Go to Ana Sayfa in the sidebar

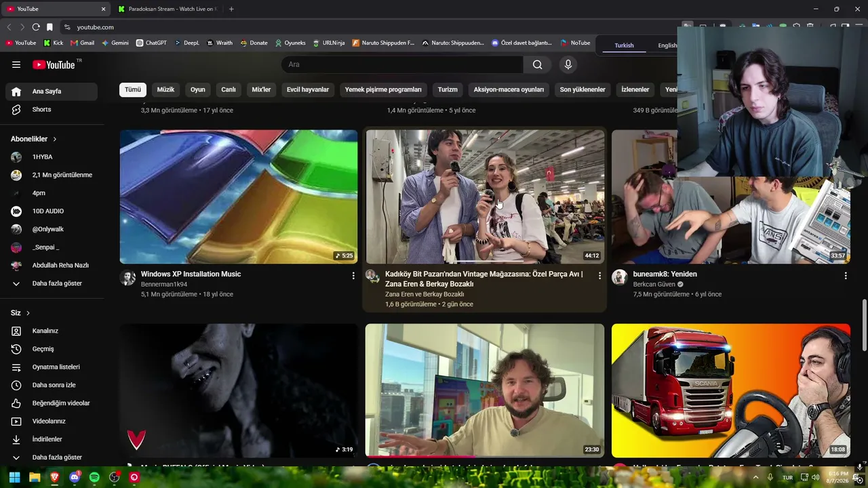(52, 91)
